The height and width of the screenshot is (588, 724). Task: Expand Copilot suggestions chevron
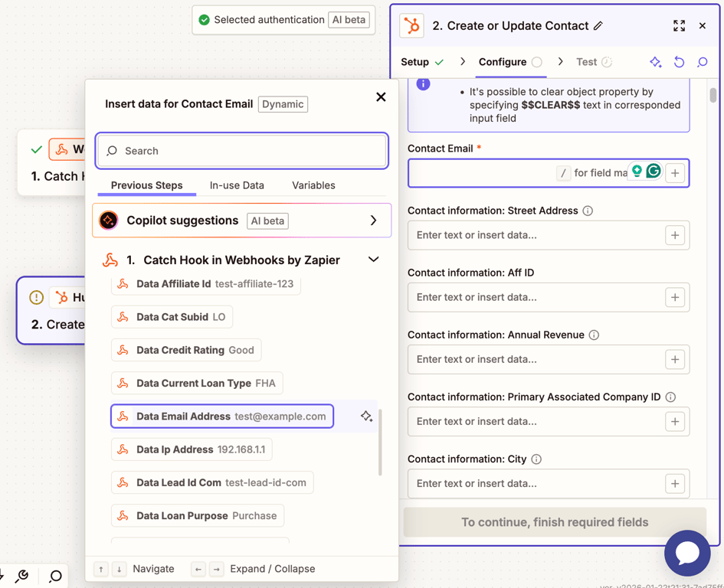point(373,220)
